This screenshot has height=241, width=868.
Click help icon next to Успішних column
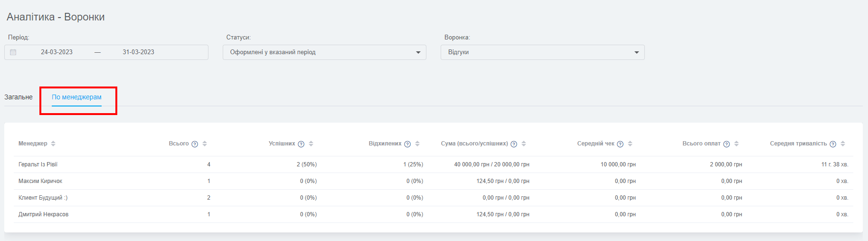(301, 144)
